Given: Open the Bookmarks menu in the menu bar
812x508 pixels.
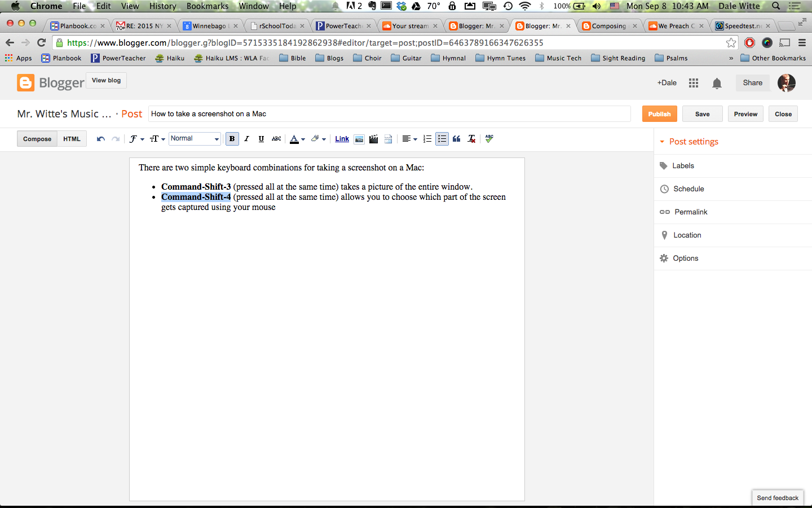Looking at the screenshot, I should [208, 6].
